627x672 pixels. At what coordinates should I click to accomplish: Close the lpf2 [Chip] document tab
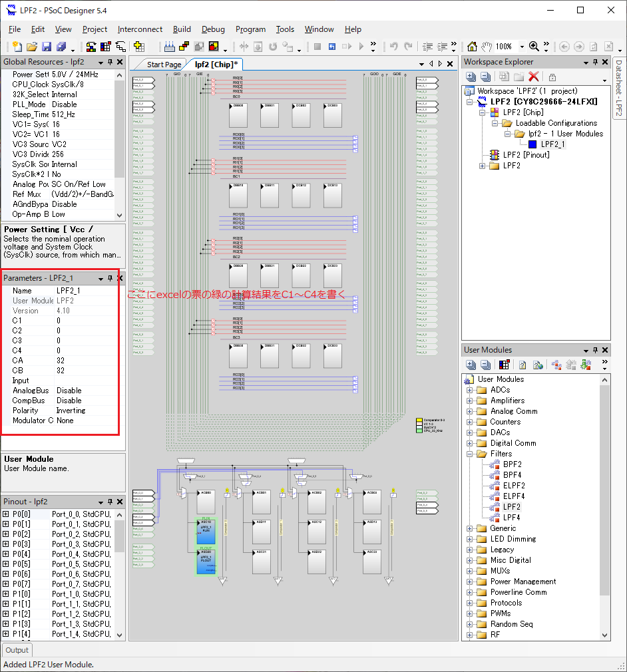click(450, 64)
